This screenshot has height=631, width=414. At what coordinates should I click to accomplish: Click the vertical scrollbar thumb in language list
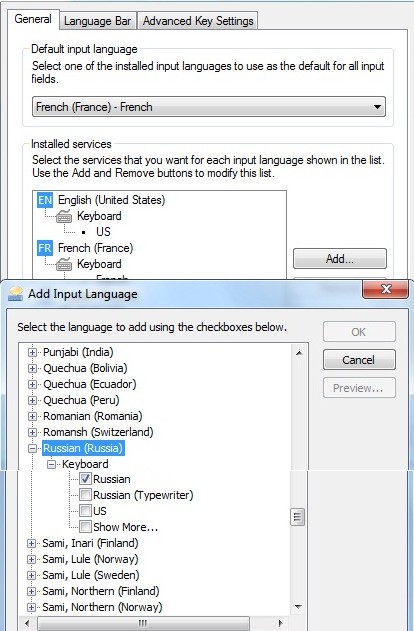pos(298,517)
